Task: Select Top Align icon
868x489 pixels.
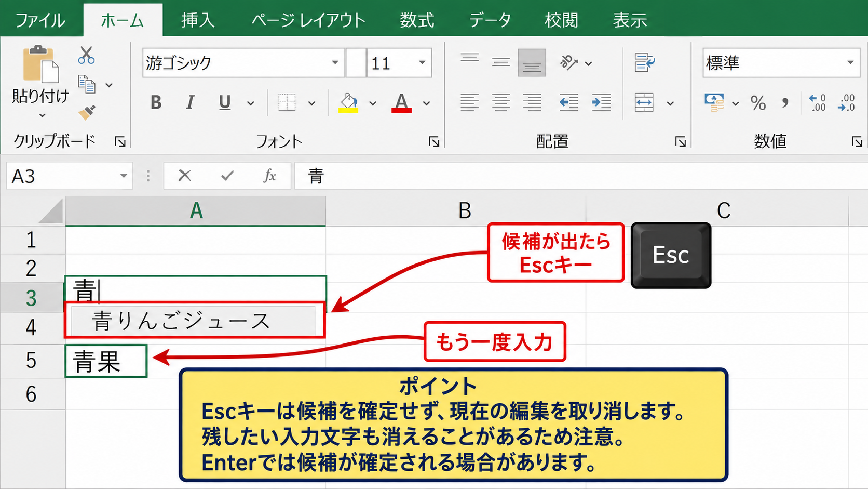Action: (x=469, y=58)
